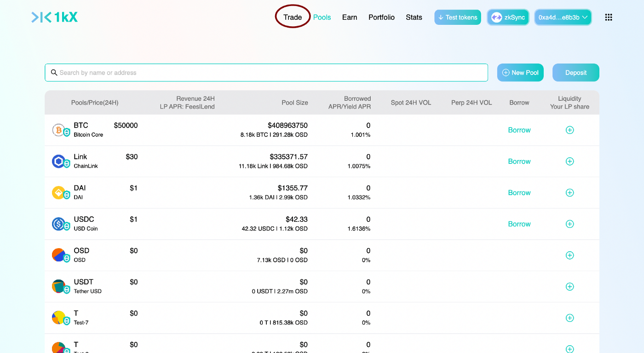The height and width of the screenshot is (353, 644).
Task: Add liquidity with the Test-7 row plus icon
Action: pyautogui.click(x=569, y=318)
